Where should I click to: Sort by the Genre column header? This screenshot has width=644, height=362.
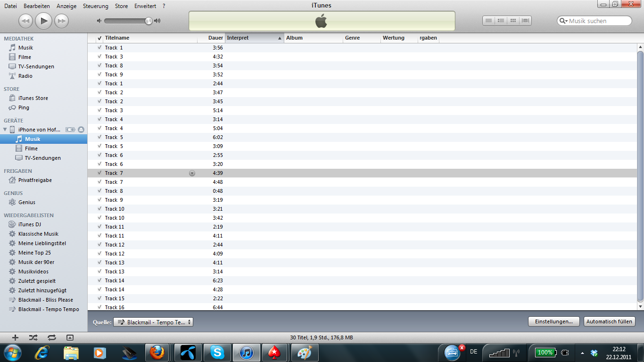pyautogui.click(x=362, y=38)
